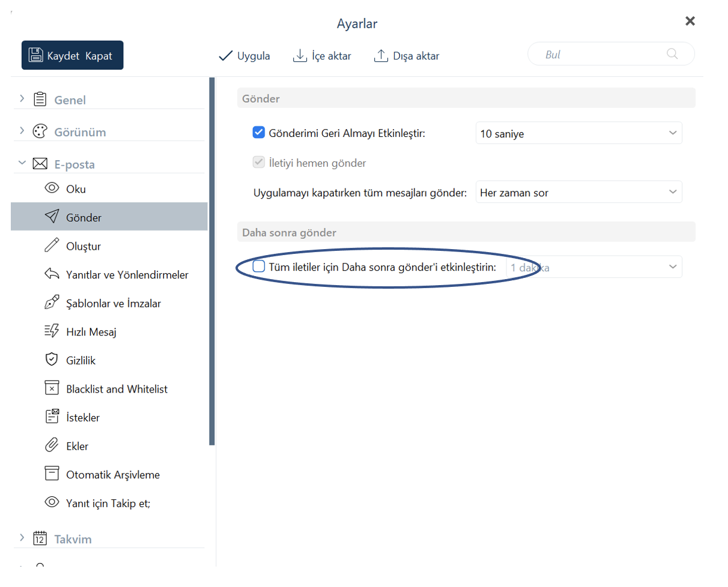728x587 pixels.
Task: Expand the Görünüm section chevron
Action: tap(22, 131)
